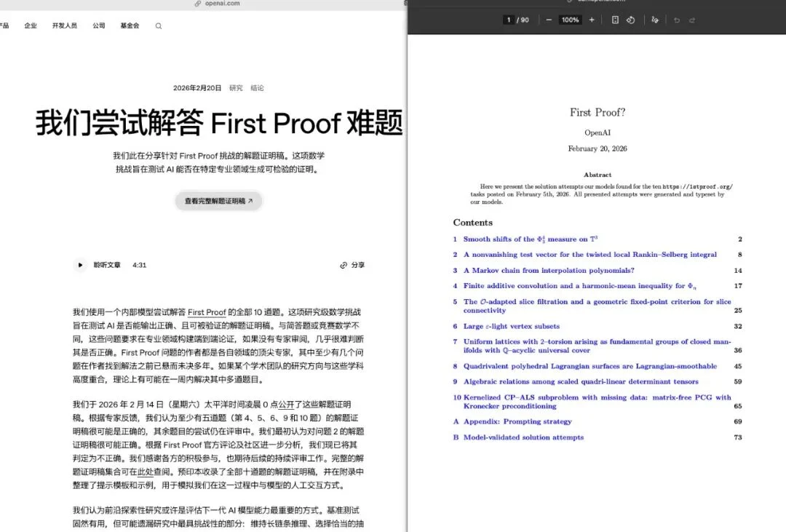Click the 聆听文章 label

[x=107, y=265]
